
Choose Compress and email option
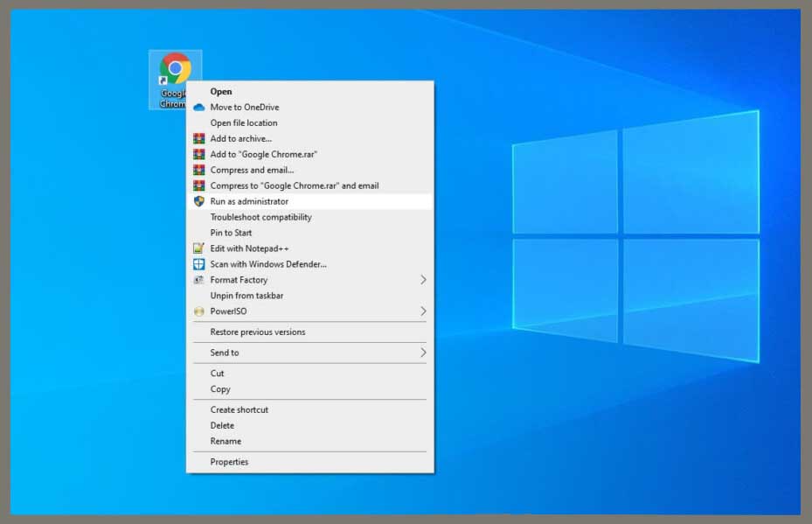(251, 170)
